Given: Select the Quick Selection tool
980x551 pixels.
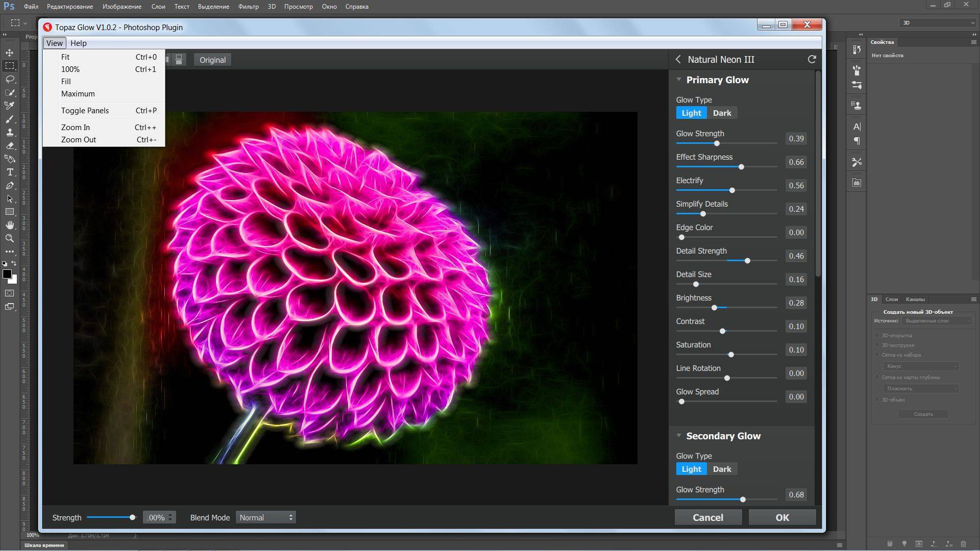Looking at the screenshot, I should pos(10,92).
